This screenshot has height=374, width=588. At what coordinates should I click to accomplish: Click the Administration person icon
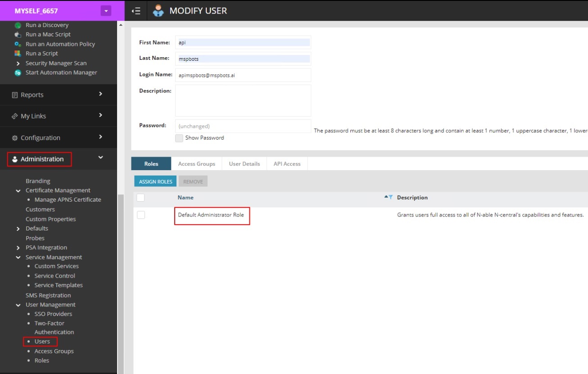[x=15, y=159]
